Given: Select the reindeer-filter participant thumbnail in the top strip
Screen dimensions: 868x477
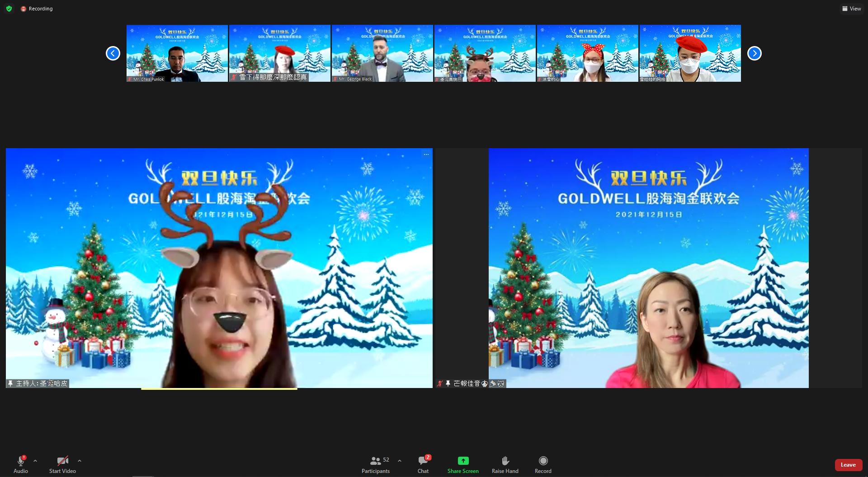Looking at the screenshot, I should click(485, 53).
